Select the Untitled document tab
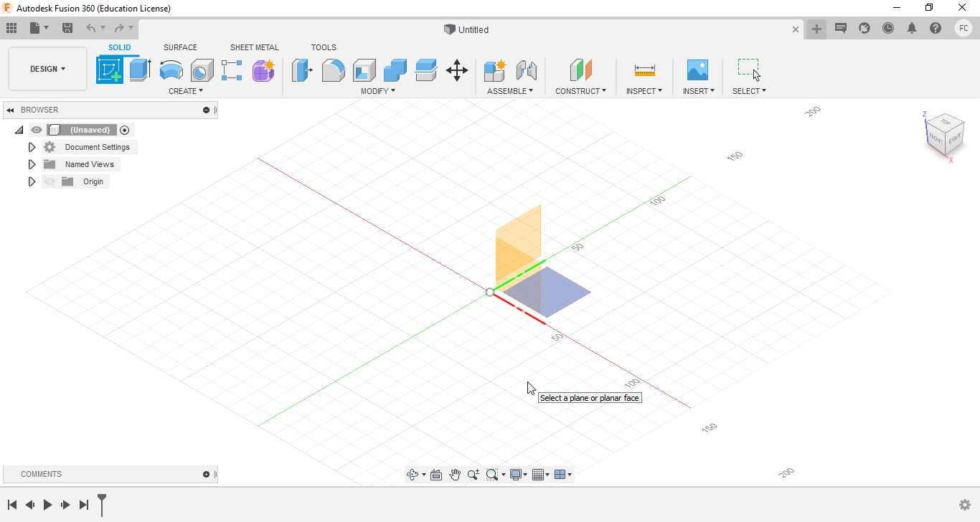Image resolution: width=980 pixels, height=522 pixels. pyautogui.click(x=466, y=29)
